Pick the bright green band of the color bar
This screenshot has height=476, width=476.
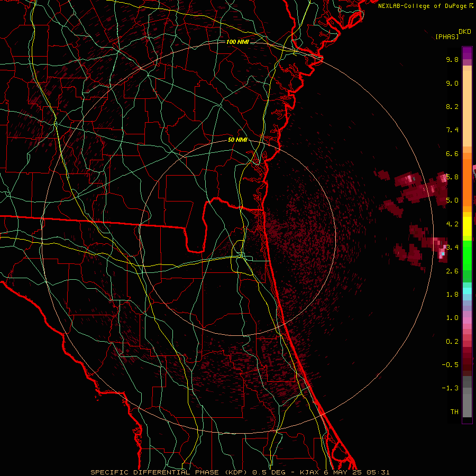tap(467, 255)
